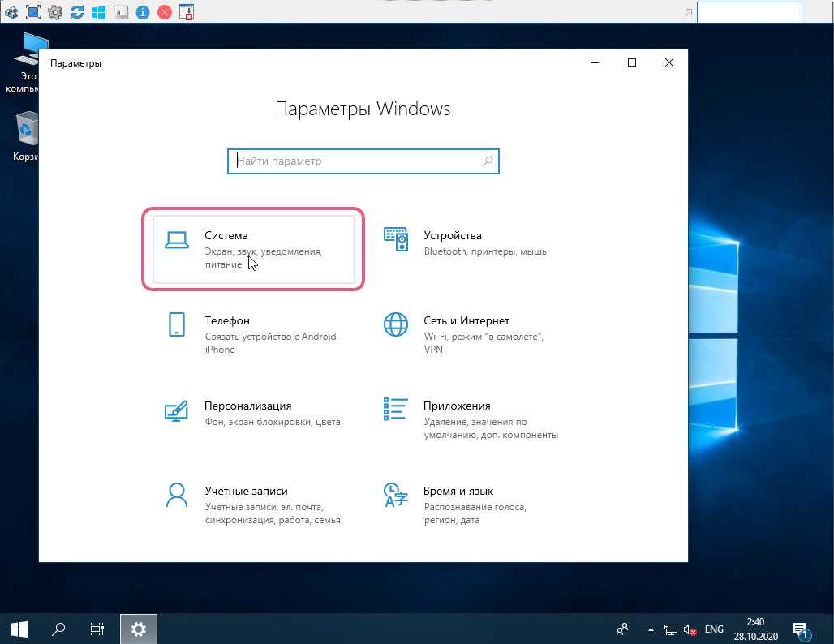
Task: Show hidden tray icons arrow
Action: [x=651, y=629]
